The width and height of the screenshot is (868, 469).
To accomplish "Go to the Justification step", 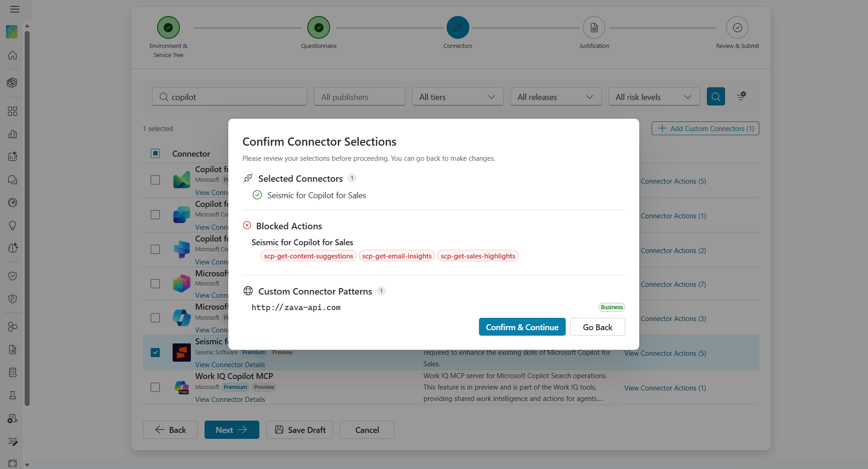I will tap(594, 27).
